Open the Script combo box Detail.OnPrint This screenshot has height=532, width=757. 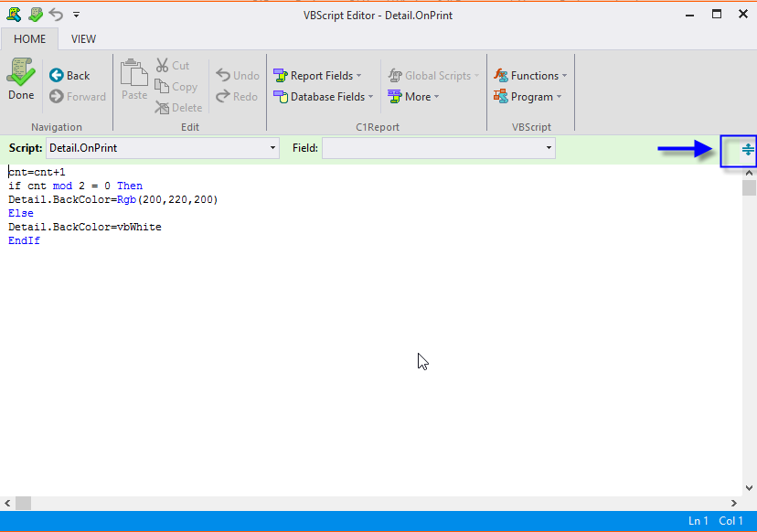coord(162,148)
